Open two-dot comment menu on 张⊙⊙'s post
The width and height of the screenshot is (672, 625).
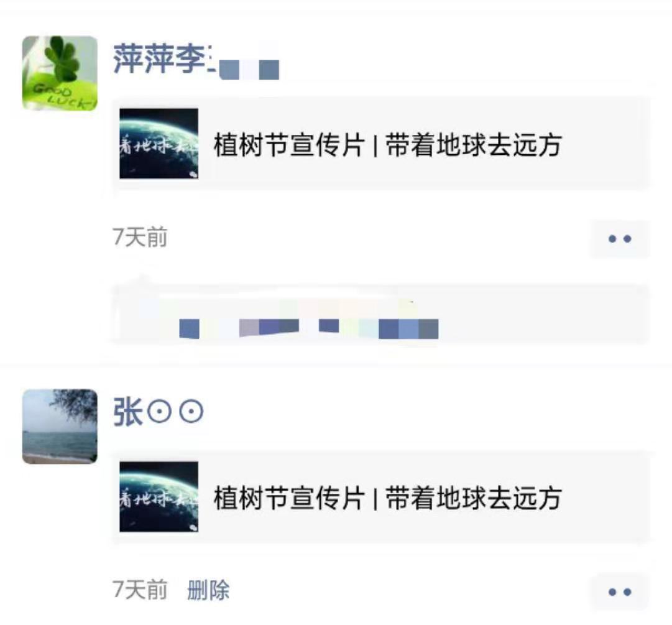coord(620,592)
